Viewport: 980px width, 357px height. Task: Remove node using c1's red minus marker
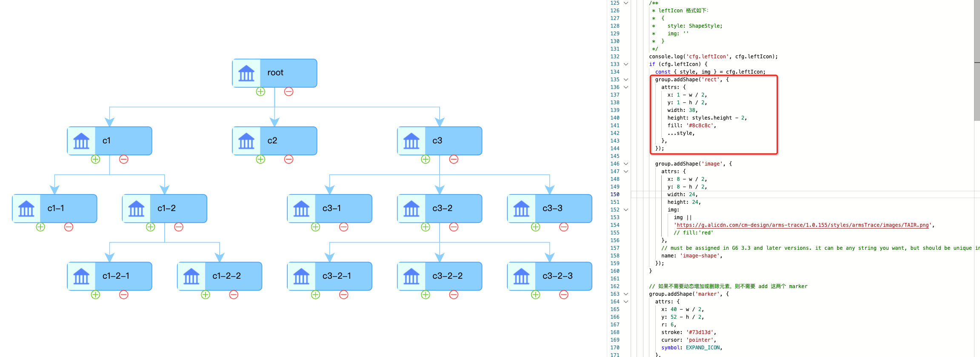point(124,159)
